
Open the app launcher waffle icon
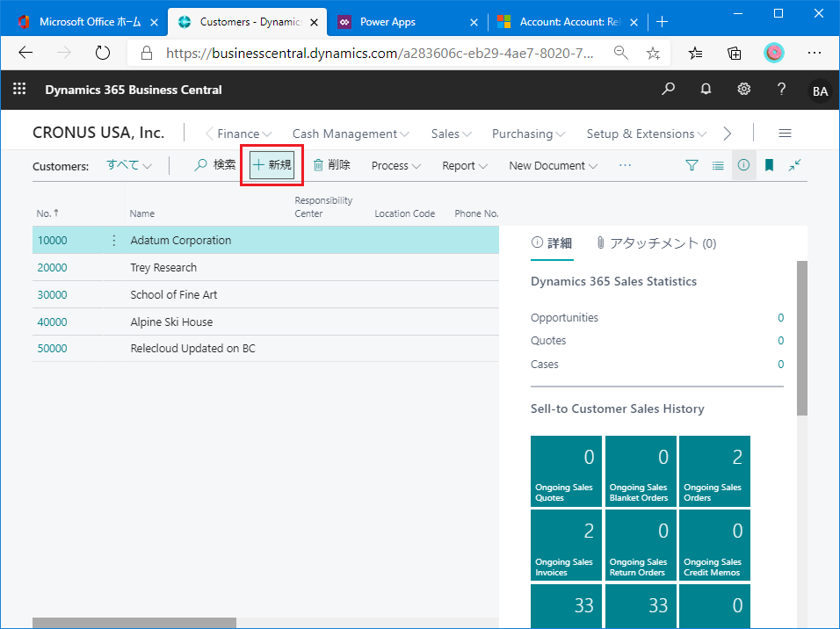(x=19, y=89)
